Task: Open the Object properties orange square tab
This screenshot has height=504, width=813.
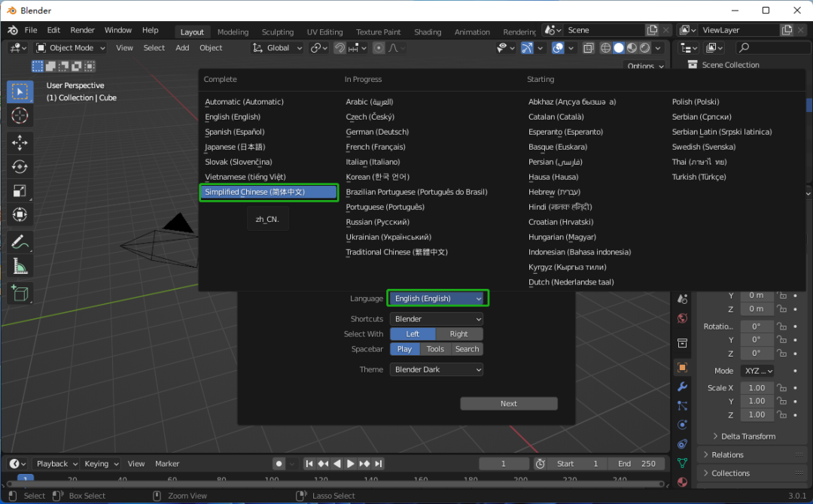Action: 682,367
